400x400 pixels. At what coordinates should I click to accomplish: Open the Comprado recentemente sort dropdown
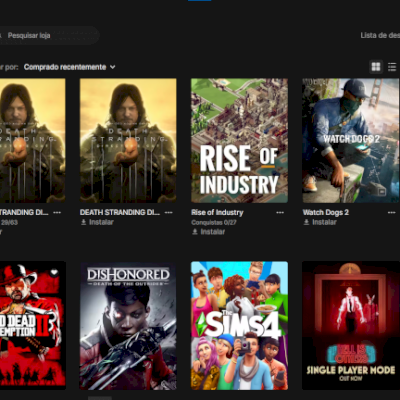pyautogui.click(x=70, y=67)
